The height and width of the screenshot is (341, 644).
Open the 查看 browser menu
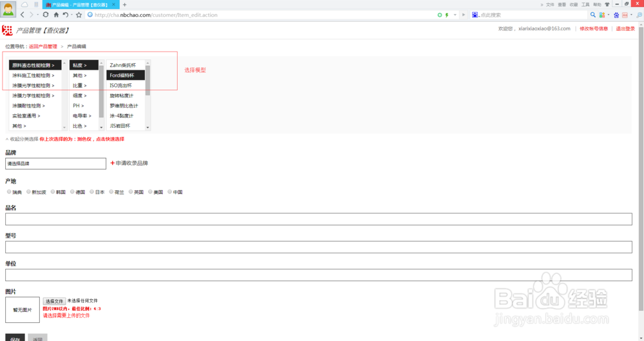point(562,5)
